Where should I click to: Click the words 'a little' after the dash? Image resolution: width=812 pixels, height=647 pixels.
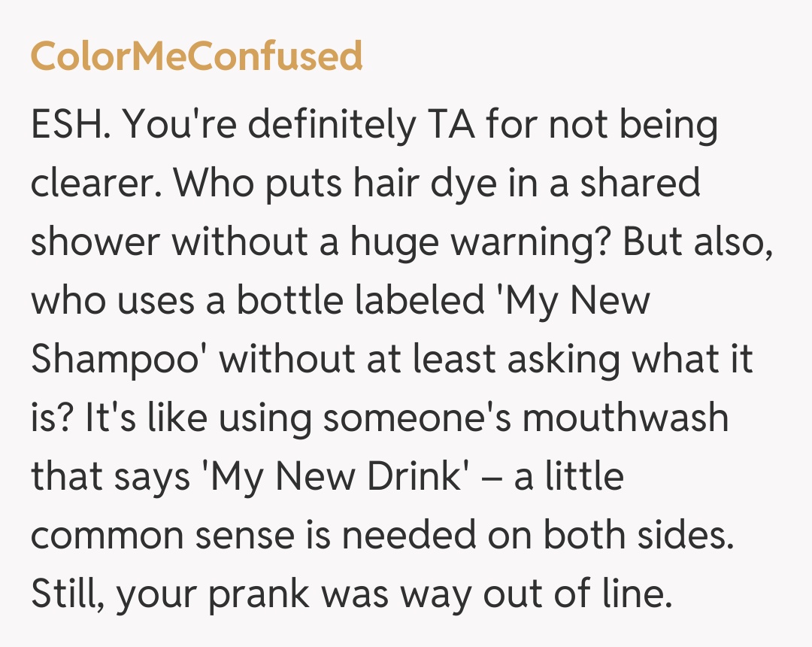point(568,477)
